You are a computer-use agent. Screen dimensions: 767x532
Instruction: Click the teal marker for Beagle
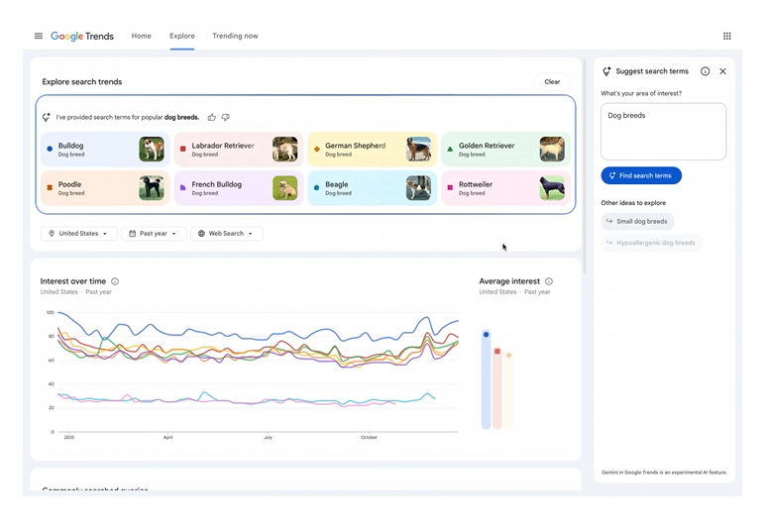pyautogui.click(x=316, y=187)
